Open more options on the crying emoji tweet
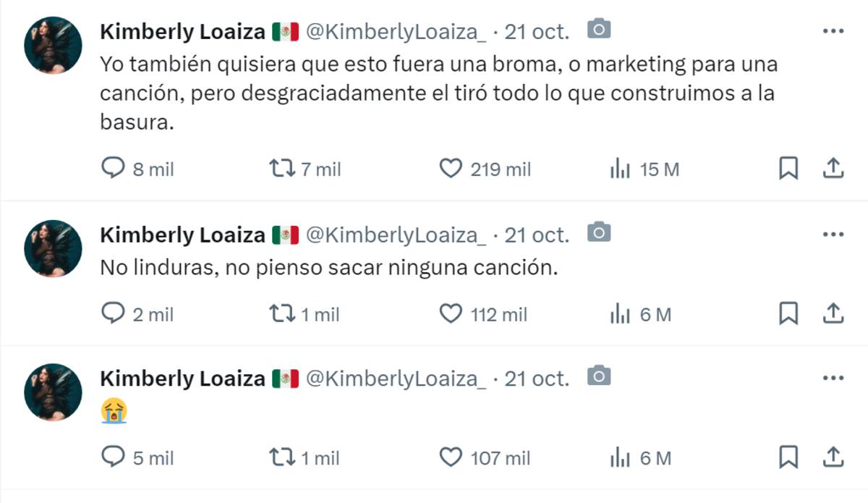The height and width of the screenshot is (503, 868). pos(833,378)
